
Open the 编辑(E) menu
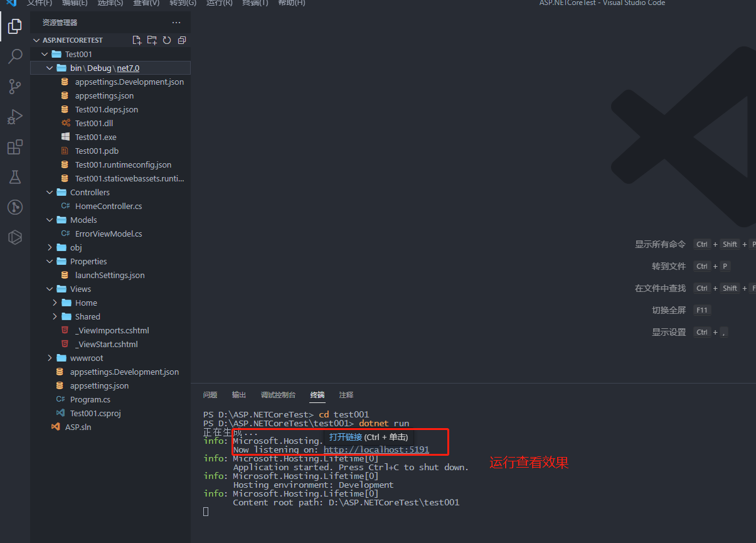pos(75,3)
